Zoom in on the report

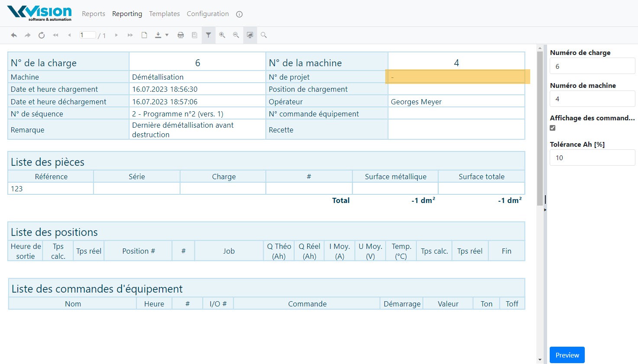(x=222, y=35)
